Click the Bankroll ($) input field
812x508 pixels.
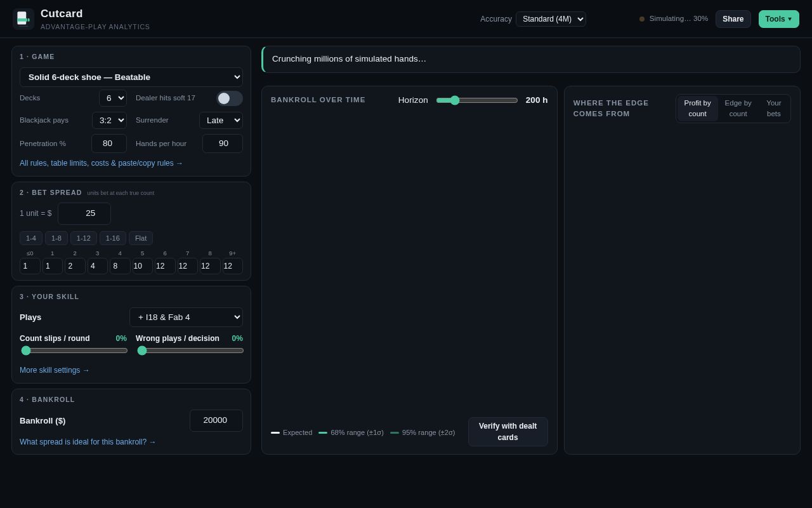216,420
